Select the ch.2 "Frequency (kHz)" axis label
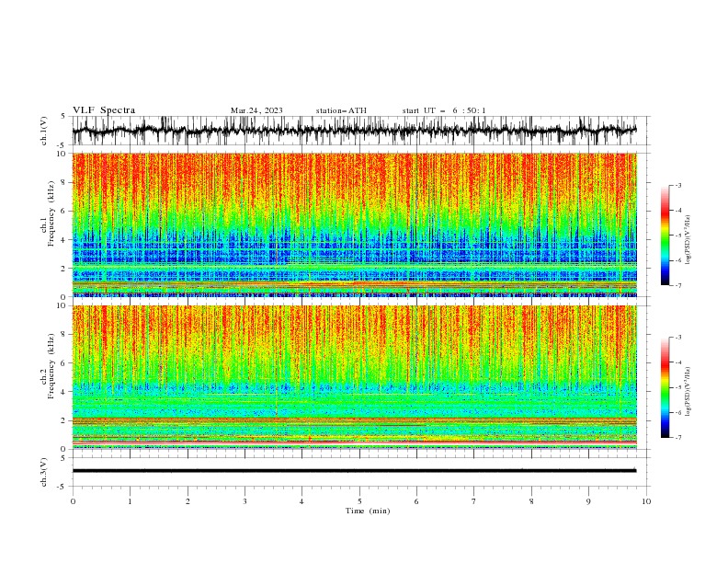This screenshot has height=563, width=728. (51, 366)
